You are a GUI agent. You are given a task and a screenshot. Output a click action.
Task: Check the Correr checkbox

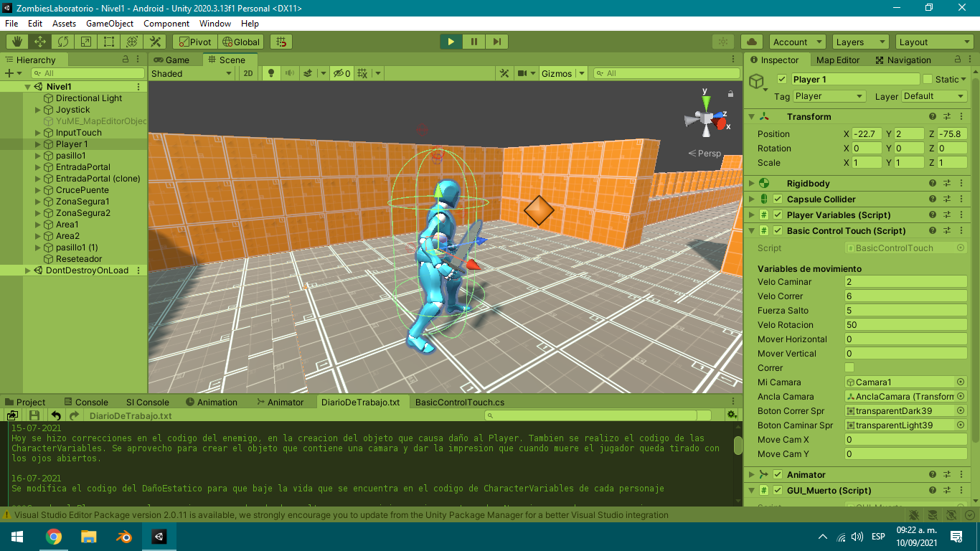coord(849,367)
